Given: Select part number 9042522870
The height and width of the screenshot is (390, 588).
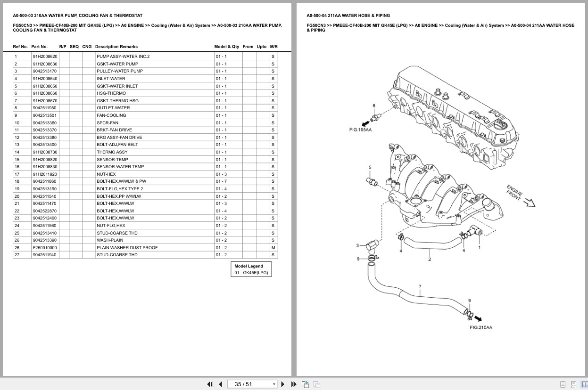Looking at the screenshot, I should point(45,211).
